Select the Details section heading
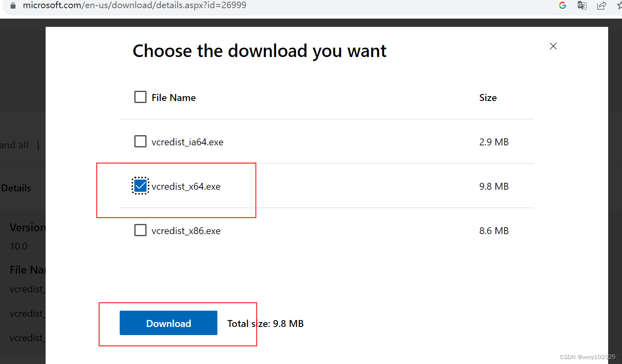This screenshot has height=364, width=622. [17, 188]
